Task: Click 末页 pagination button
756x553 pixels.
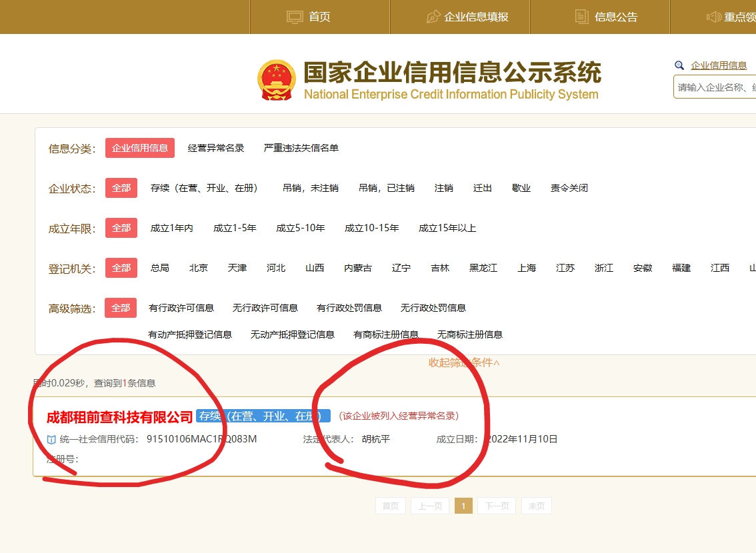Action: tap(536, 506)
